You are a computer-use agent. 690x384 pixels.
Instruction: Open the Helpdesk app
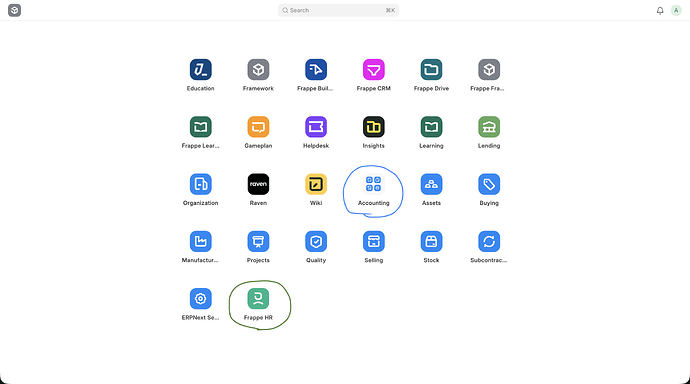tap(316, 127)
